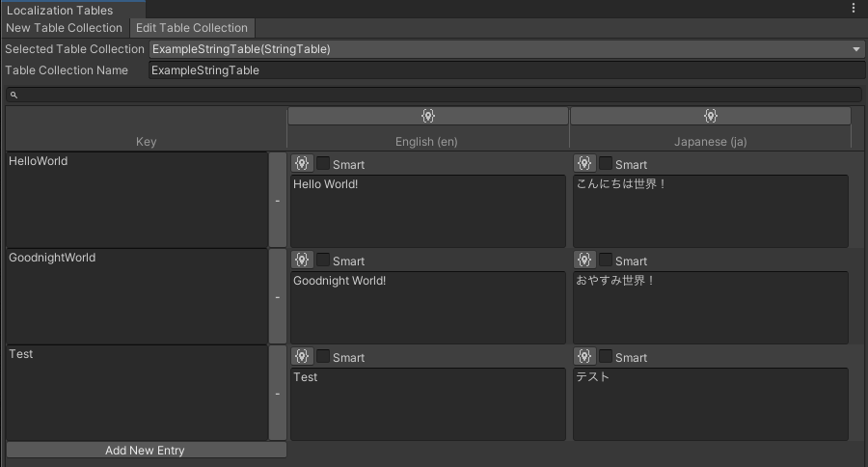Enable Smart for GoodnightWorld English entry
Viewport: 868px width, 467px height.
click(x=323, y=260)
